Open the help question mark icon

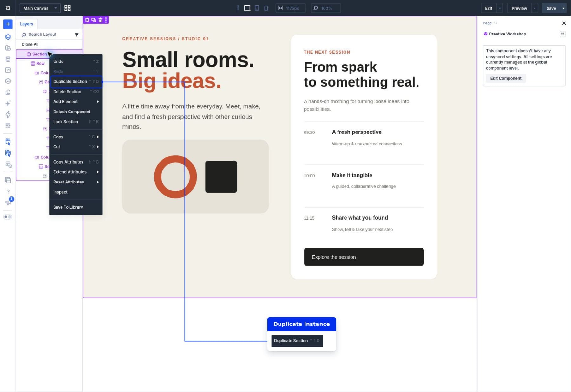point(8,191)
